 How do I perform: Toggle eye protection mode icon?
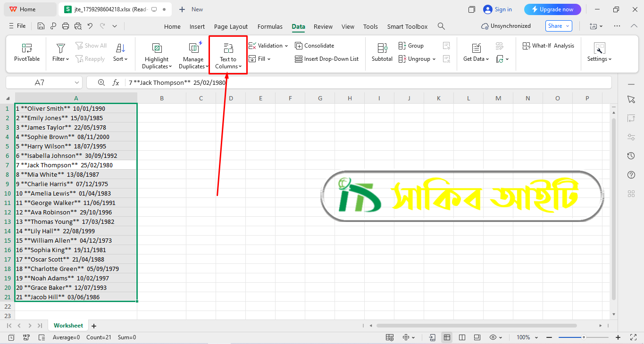493,337
